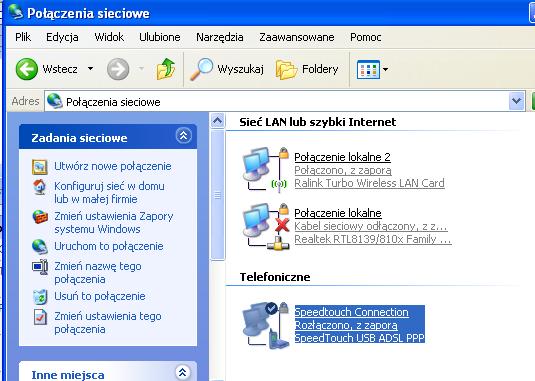Open Wyszukaj magnifier search tool
Image resolution: width=535 pixels, height=381 pixels.
point(201,69)
